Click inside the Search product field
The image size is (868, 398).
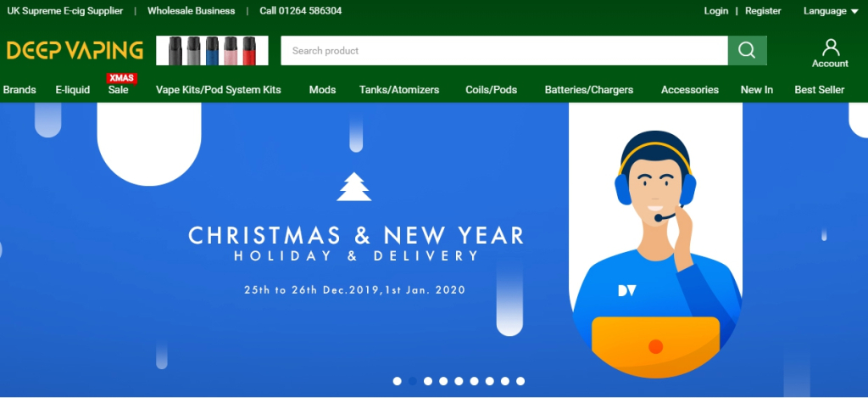point(504,50)
